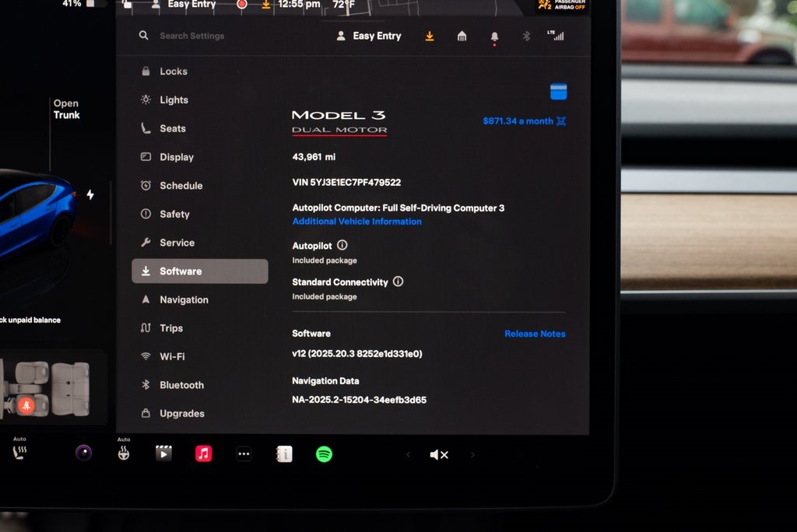Tap the Bluetooth icon in settings header
This screenshot has width=797, height=532.
526,36
